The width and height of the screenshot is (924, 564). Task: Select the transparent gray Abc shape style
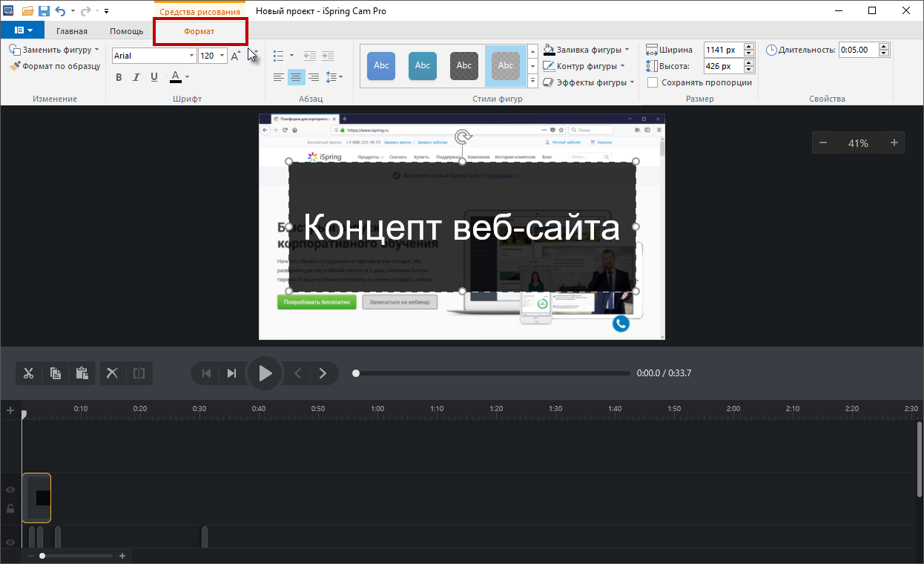pyautogui.click(x=506, y=66)
